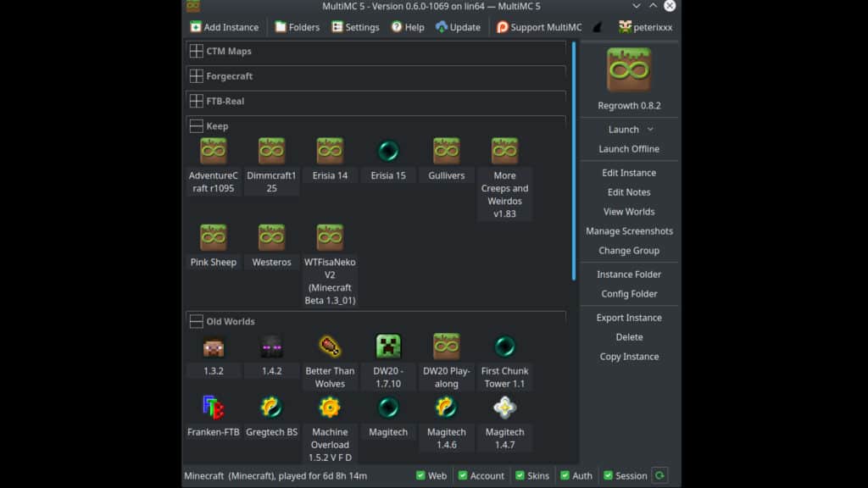Image resolution: width=868 pixels, height=488 pixels.
Task: Select Machine Overload 1.5.2 gear icon
Action: pos(330,408)
